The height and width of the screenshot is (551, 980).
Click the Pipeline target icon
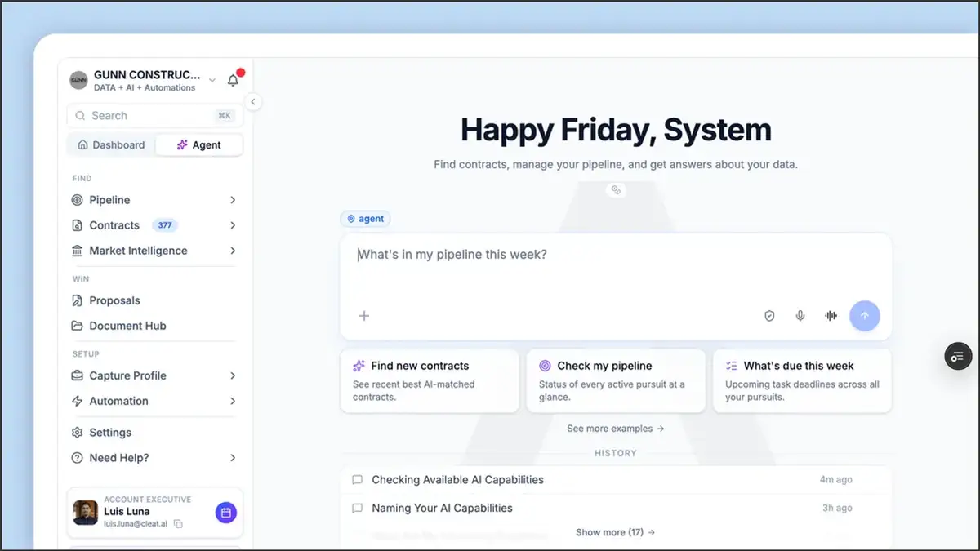coord(78,200)
